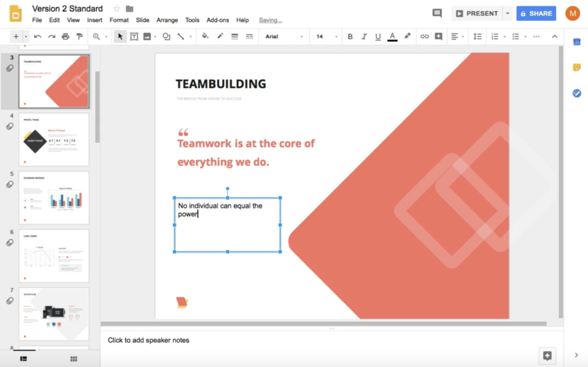This screenshot has width=588, height=367.
Task: Open text alignment options
Action: [457, 37]
